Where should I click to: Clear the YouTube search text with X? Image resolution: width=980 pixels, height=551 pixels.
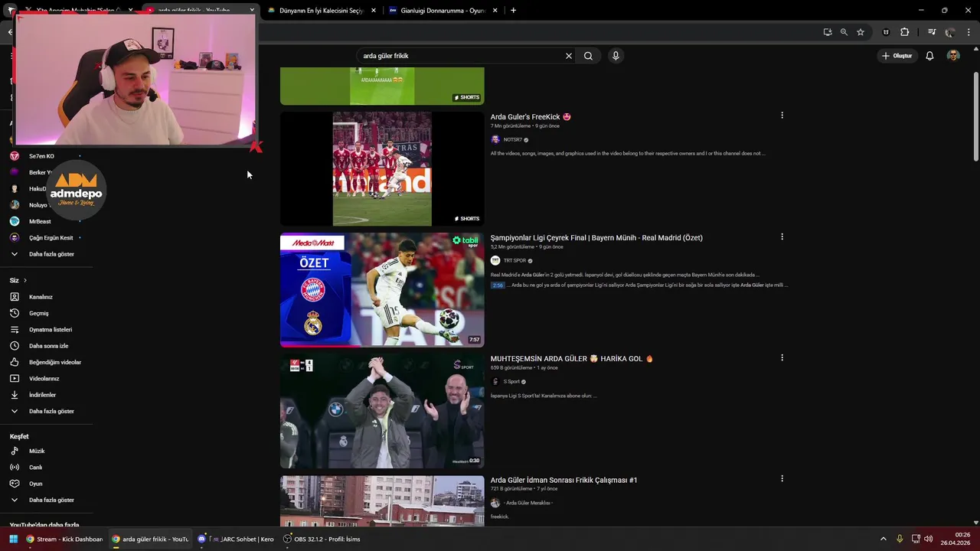coord(569,56)
